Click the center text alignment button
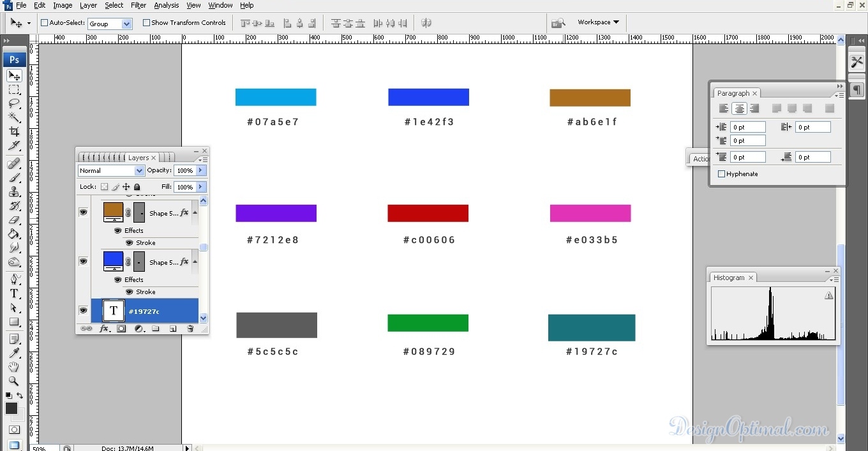Image resolution: width=868 pixels, height=451 pixels. [x=739, y=108]
